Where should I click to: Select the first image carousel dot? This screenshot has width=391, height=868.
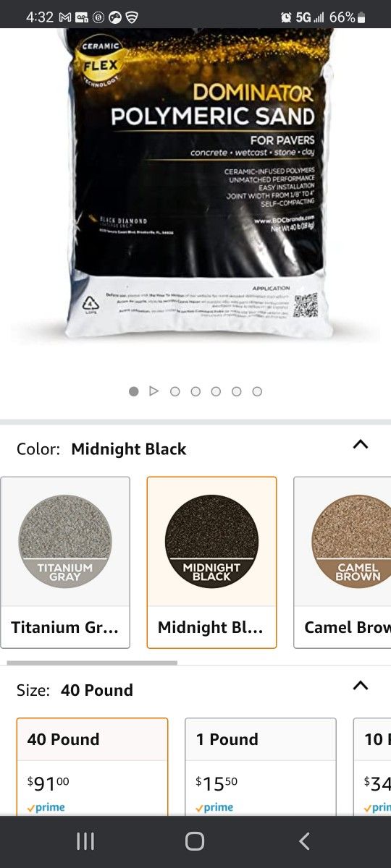click(133, 391)
